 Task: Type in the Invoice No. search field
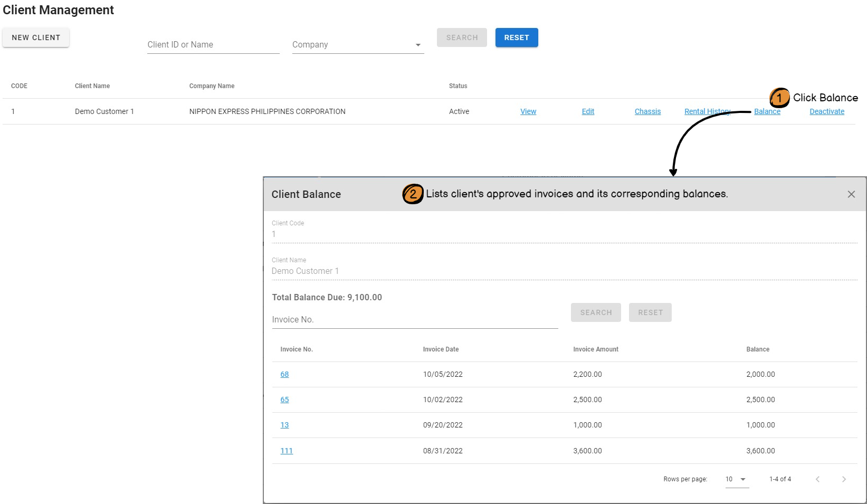point(414,320)
